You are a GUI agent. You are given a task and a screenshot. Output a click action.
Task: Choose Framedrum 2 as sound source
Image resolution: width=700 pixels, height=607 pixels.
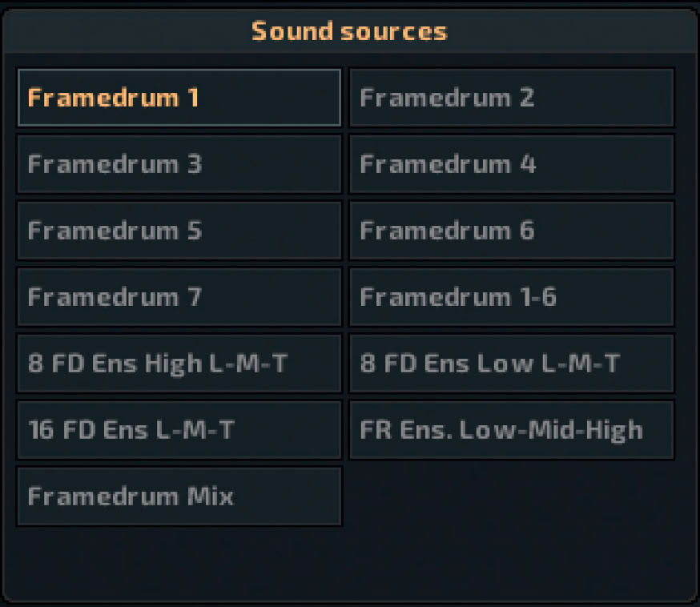click(511, 98)
